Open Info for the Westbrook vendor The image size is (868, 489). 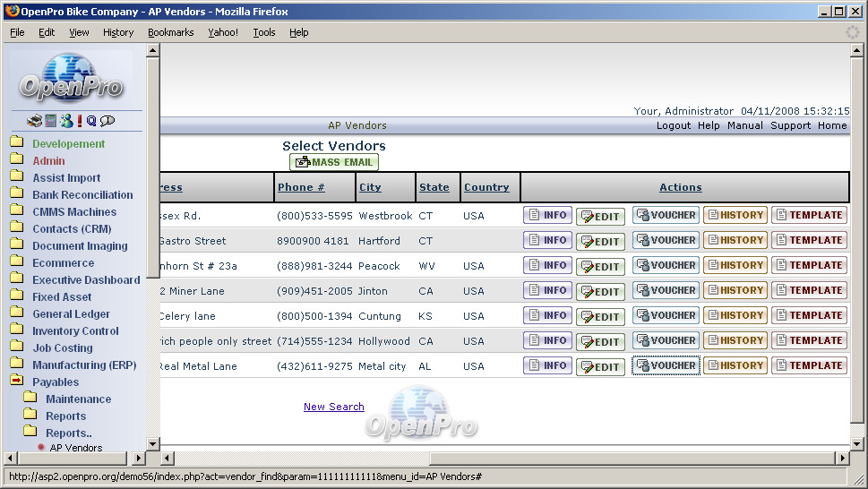547,215
